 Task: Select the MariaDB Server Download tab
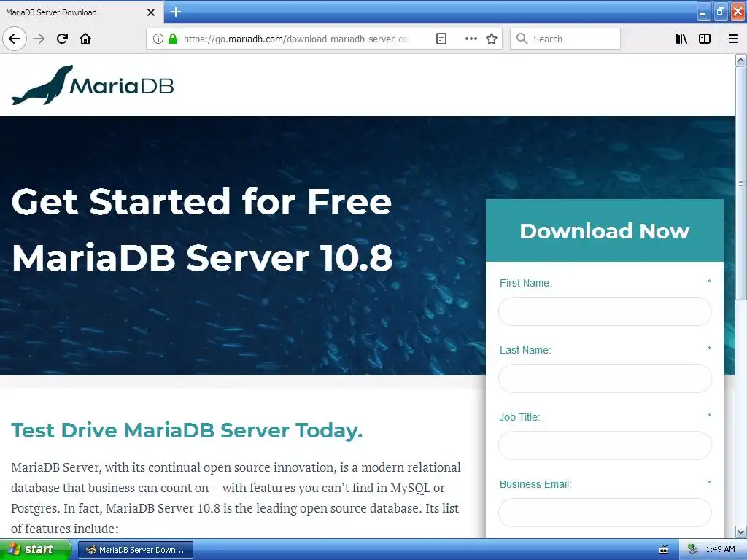point(81,12)
